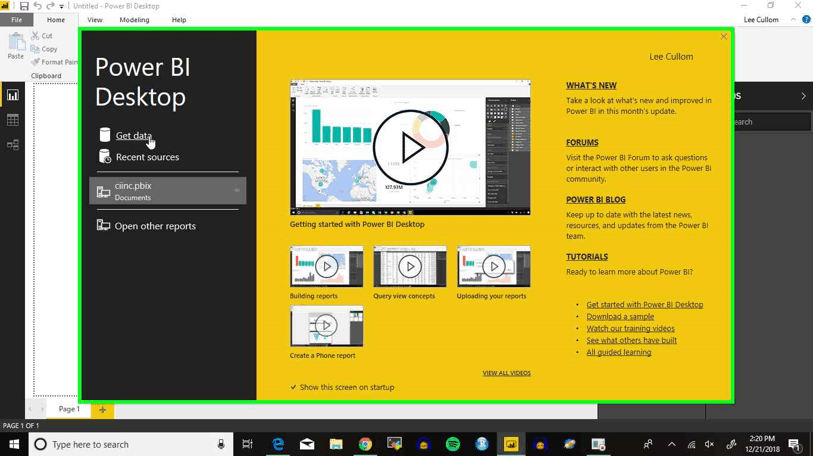Viewport: 815px width, 457px height.
Task: Open the Action Center notifications icon
Action: (x=794, y=445)
